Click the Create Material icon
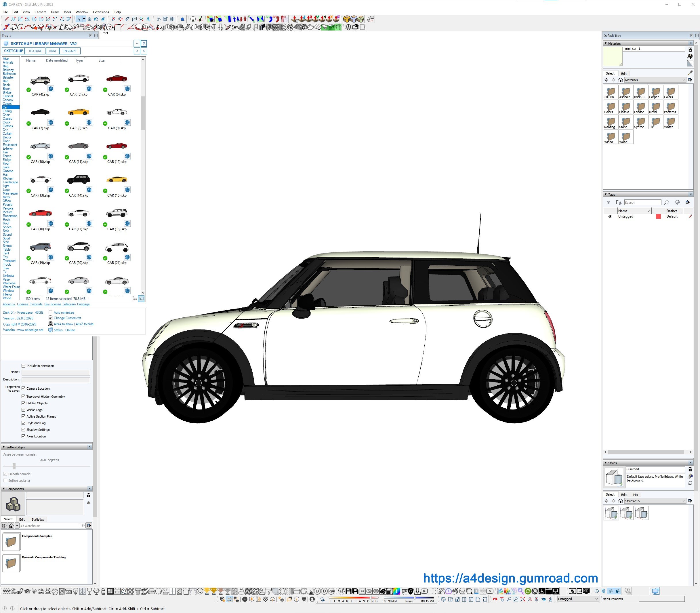Image resolution: width=700 pixels, height=613 pixels. [690, 57]
